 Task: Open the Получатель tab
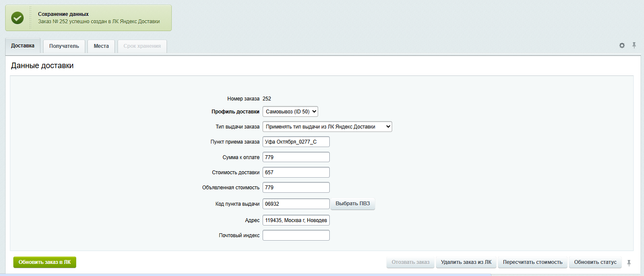click(x=64, y=46)
